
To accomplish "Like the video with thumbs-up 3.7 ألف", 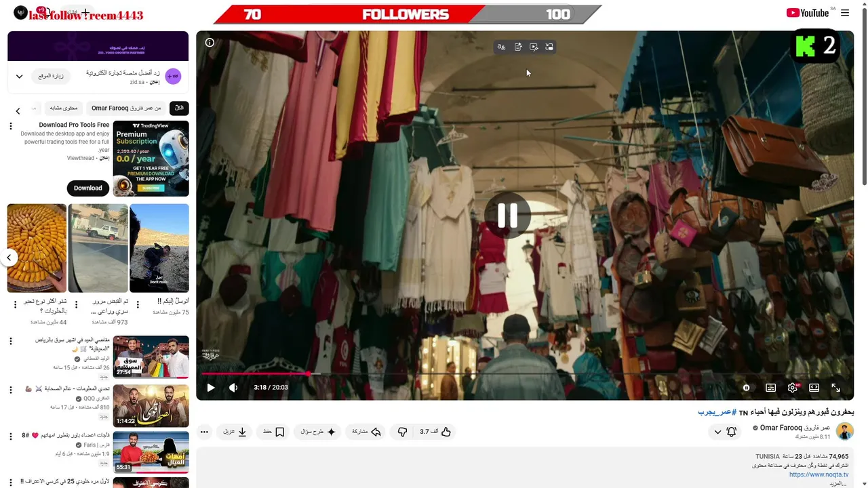I will [x=435, y=432].
